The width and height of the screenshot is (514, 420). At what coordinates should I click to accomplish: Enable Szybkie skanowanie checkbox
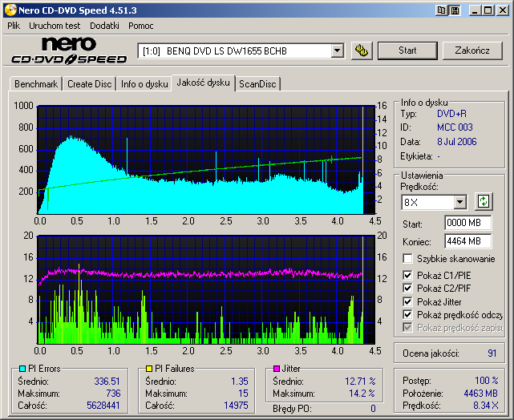click(x=407, y=258)
